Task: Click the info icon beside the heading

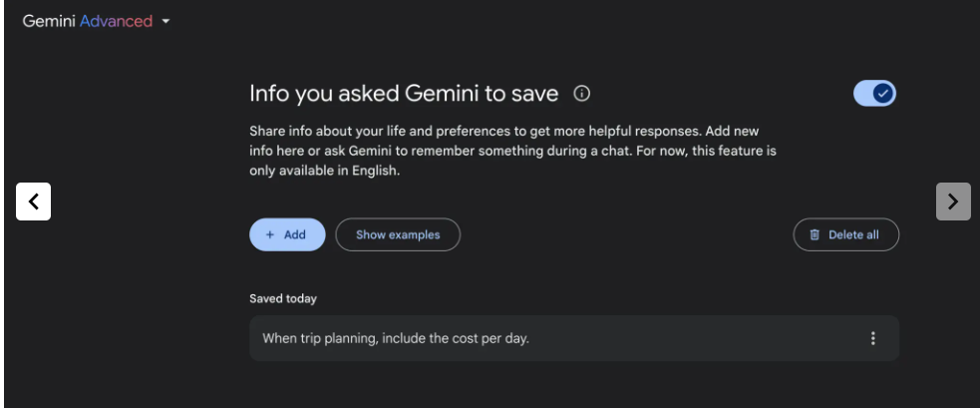Action: click(582, 94)
